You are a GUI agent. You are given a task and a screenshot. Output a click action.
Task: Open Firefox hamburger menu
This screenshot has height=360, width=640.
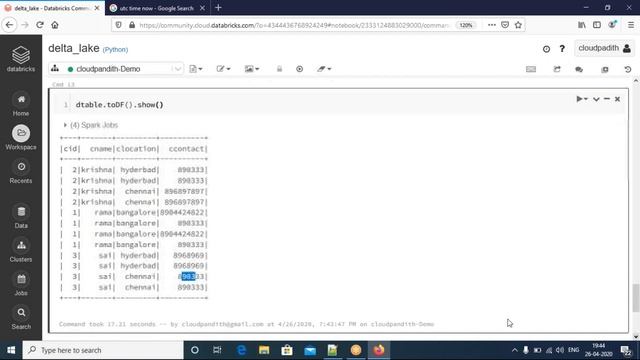pyautogui.click(x=631, y=25)
